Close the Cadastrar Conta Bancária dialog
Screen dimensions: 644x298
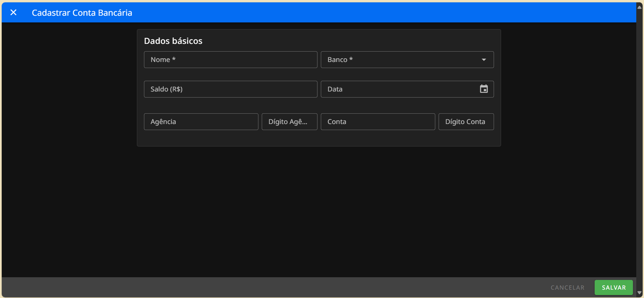(13, 12)
